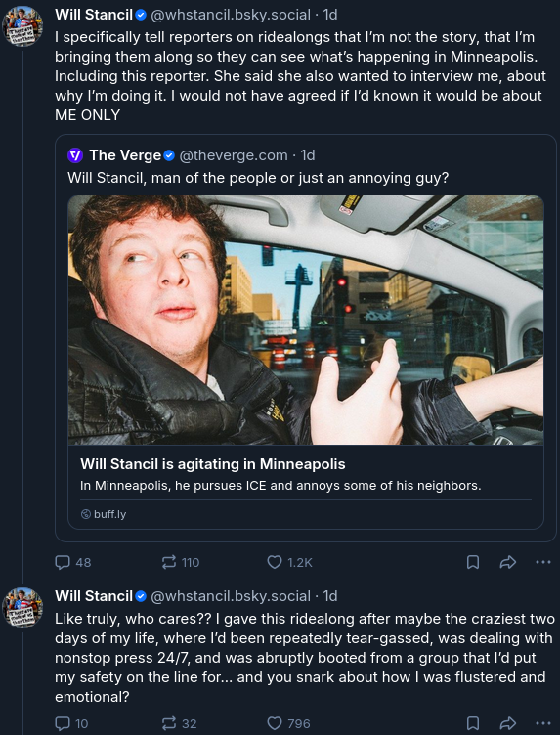Open more options menu on first post
This screenshot has width=560, height=735.
[543, 562]
